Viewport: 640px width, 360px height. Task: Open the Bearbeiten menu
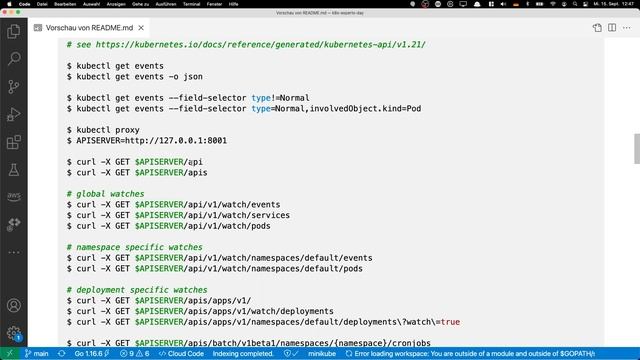(x=65, y=4)
